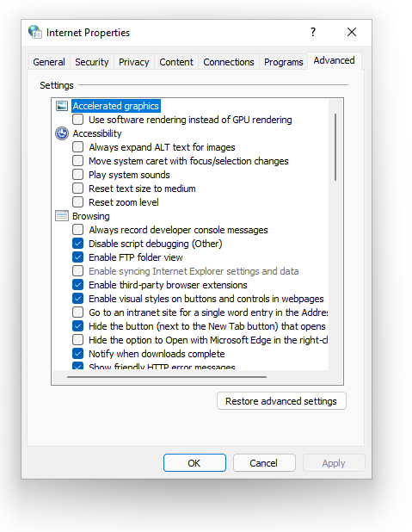The image size is (412, 532).
Task: Click the Accessibility category icon
Action: pyautogui.click(x=62, y=133)
